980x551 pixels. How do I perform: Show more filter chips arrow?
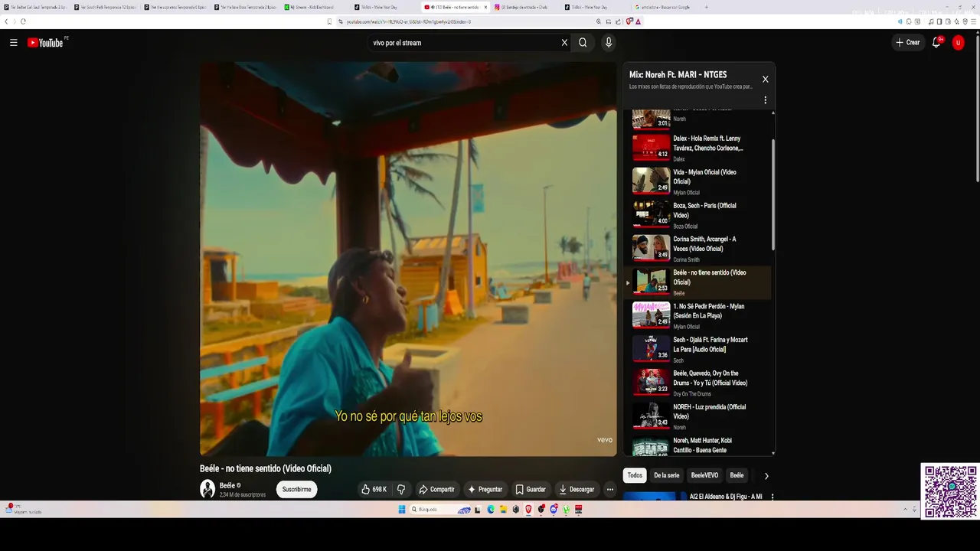click(x=766, y=476)
